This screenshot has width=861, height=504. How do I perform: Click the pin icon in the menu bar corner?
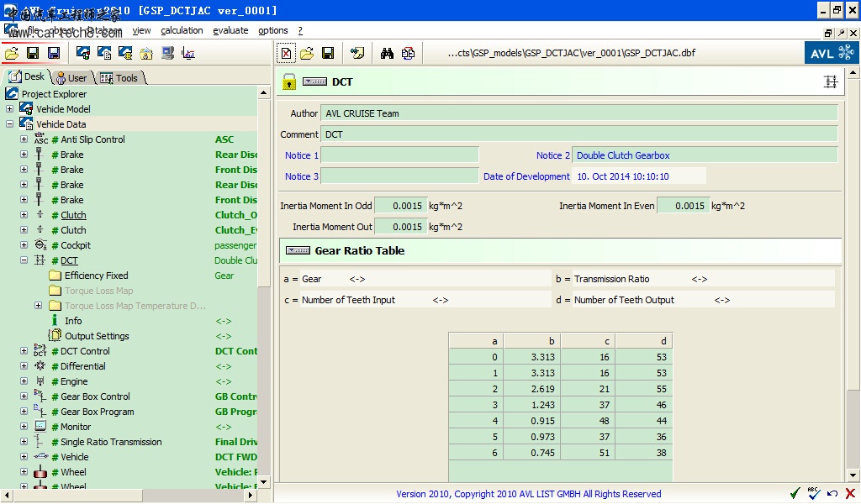841,33
